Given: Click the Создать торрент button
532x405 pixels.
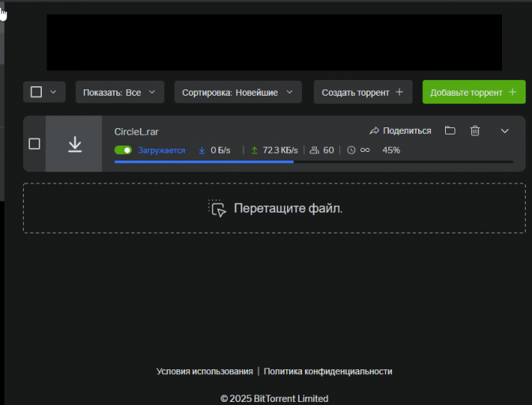Looking at the screenshot, I should pos(363,92).
